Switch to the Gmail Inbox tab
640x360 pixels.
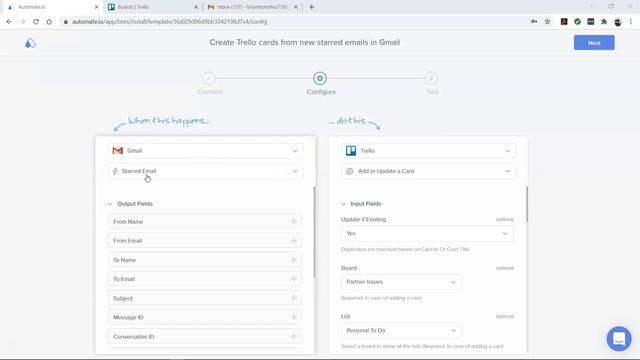(x=252, y=7)
